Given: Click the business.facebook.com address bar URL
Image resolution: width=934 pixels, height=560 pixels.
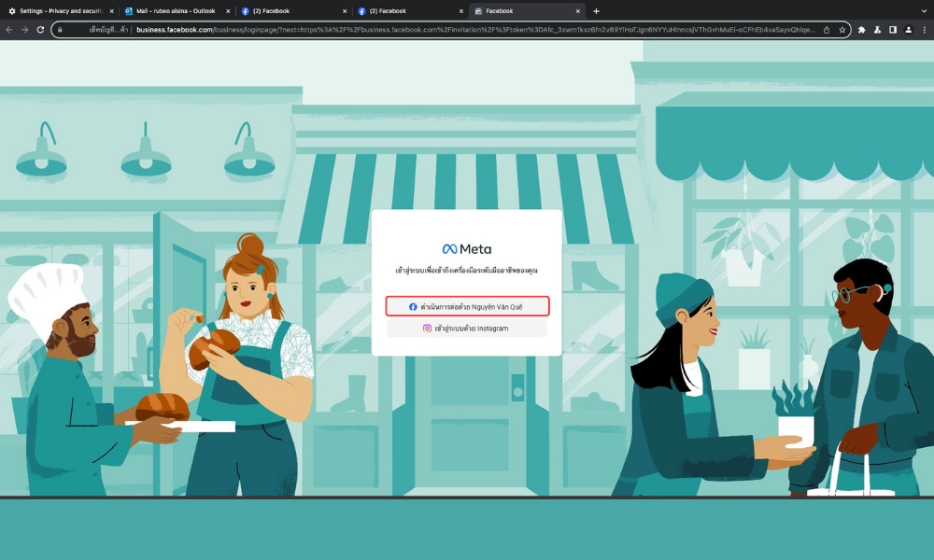Looking at the screenshot, I should pos(475,30).
